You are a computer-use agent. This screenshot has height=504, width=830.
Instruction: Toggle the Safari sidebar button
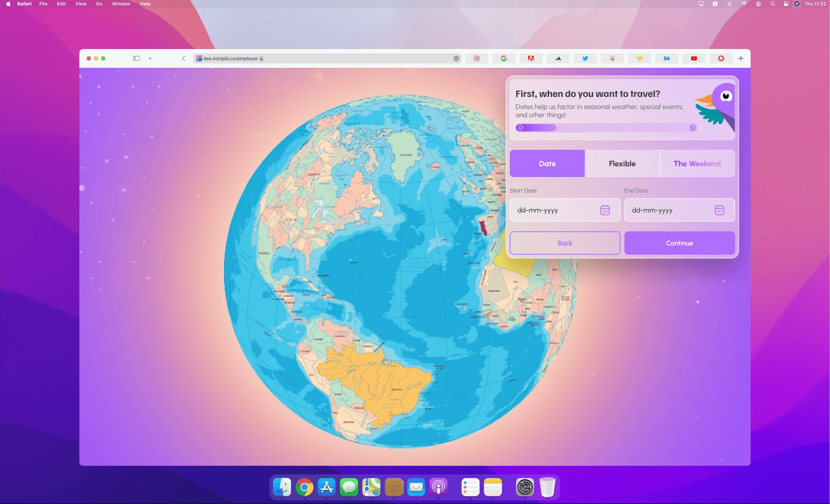tap(136, 58)
